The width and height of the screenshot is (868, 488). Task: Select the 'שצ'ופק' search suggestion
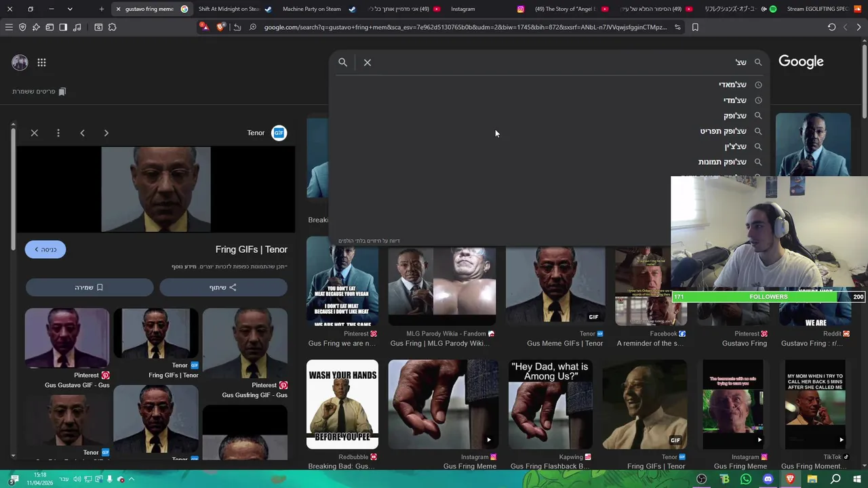coord(549,116)
